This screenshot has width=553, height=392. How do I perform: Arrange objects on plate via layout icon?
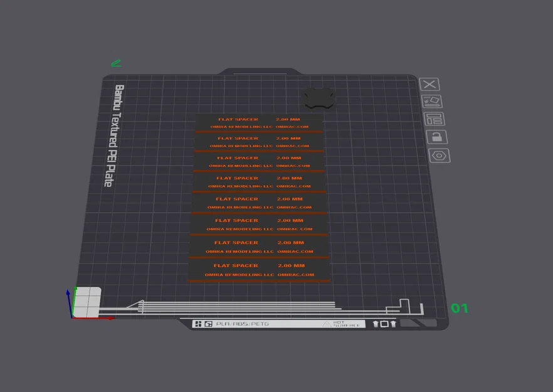coord(434,119)
